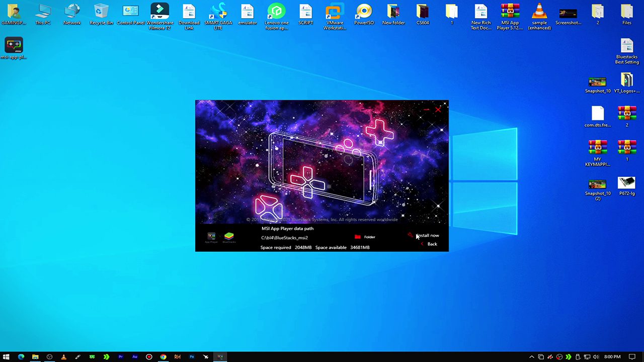Select the SMART GAGA LITE desktop icon
This screenshot has width=644, height=362.
(218, 17)
